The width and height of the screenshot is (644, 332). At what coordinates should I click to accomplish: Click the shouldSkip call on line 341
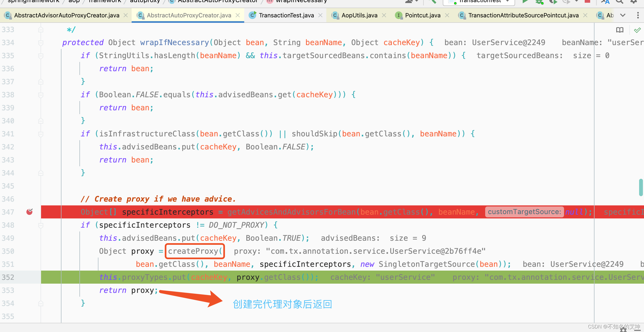314,134
